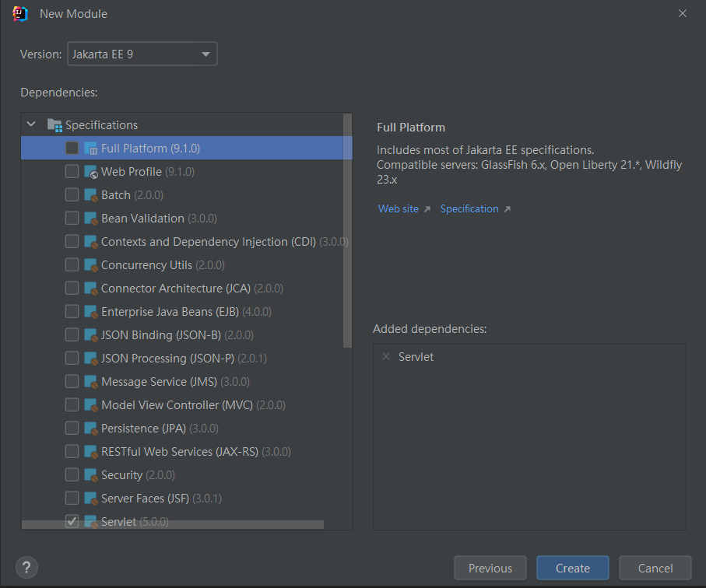706x588 pixels.
Task: Click the Connector Architecture spec icon
Action: pyautogui.click(x=90, y=289)
